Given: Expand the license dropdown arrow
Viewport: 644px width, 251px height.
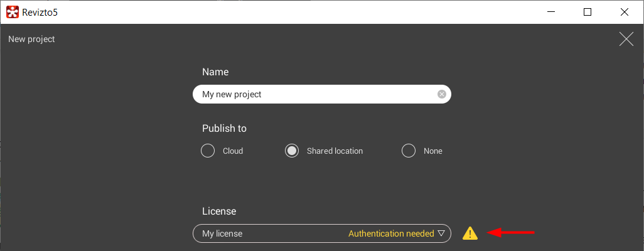Looking at the screenshot, I should click(441, 233).
